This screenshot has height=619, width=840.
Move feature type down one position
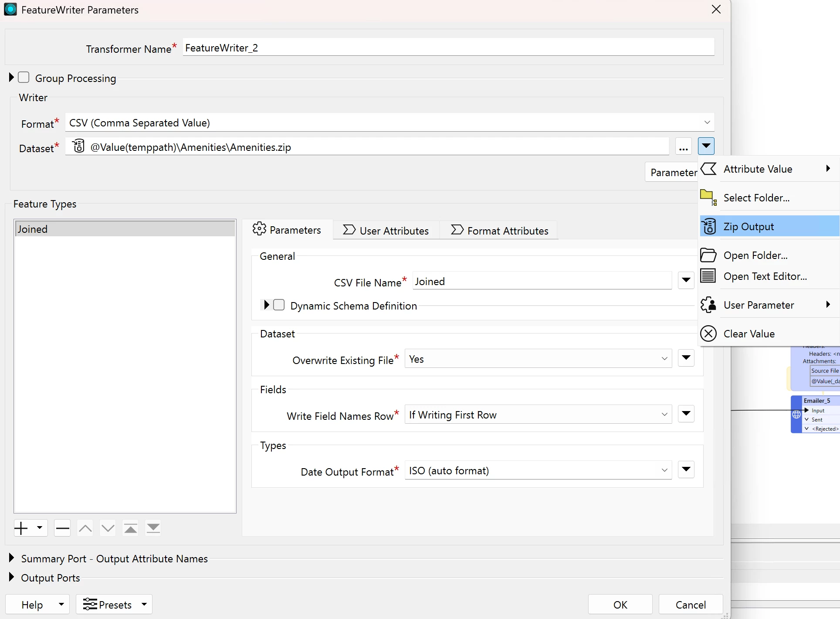pyautogui.click(x=108, y=528)
